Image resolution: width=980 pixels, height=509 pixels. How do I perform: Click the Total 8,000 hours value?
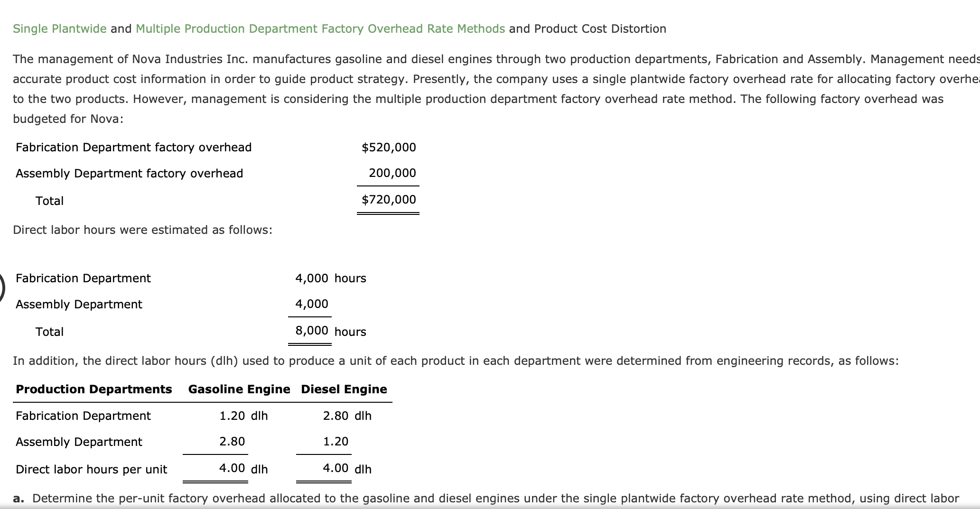(x=311, y=331)
